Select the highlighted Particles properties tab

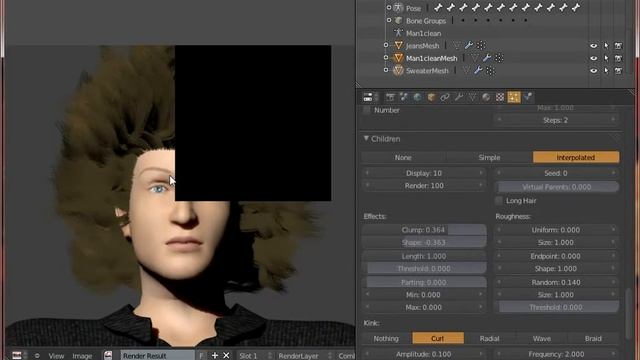tap(514, 97)
